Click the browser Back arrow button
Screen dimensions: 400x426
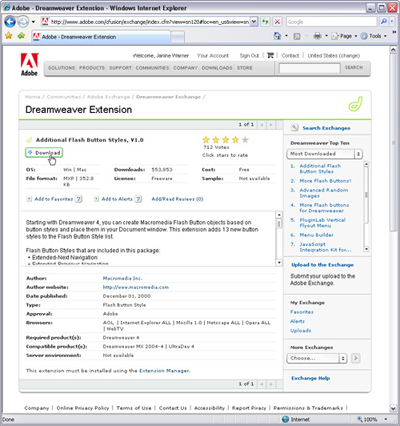coord(10,22)
